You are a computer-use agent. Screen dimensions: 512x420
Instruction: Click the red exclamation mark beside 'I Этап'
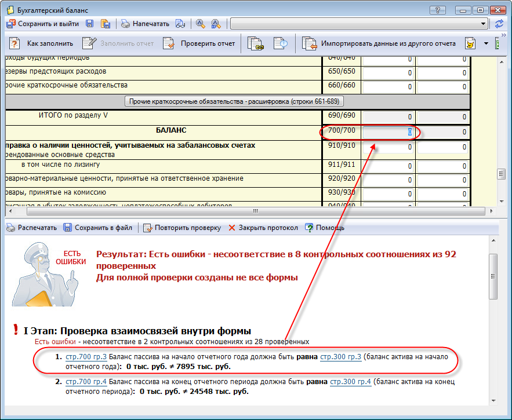pos(15,330)
